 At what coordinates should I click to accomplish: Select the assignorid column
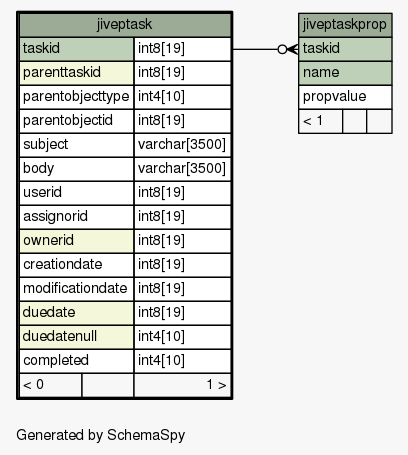(77, 217)
